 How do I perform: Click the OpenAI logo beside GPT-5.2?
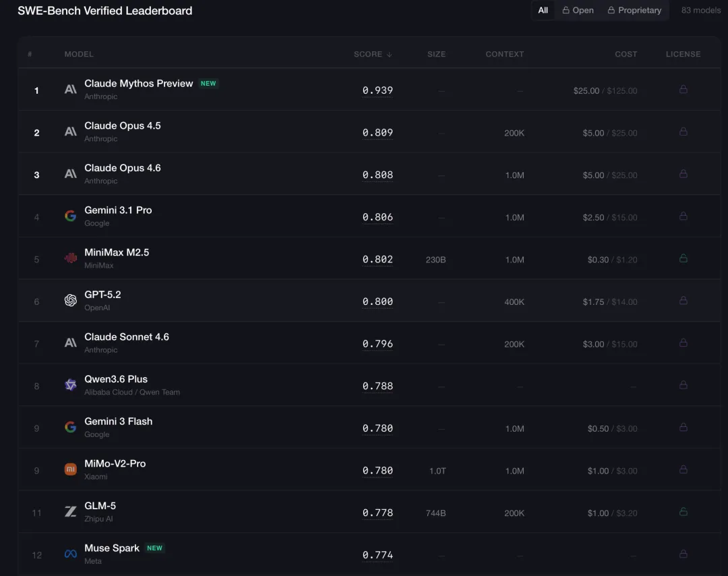[x=70, y=301]
